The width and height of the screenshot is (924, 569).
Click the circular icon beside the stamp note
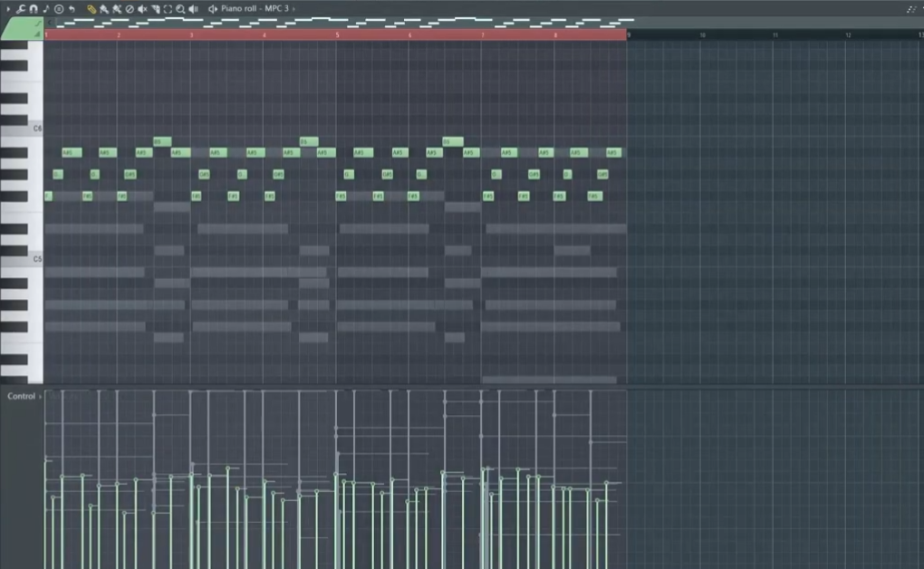pos(59,9)
